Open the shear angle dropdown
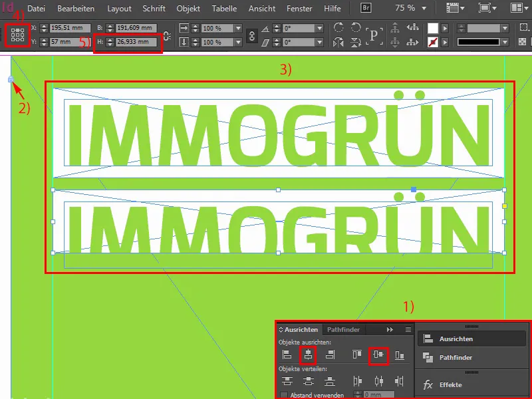532x399 pixels. (x=319, y=42)
